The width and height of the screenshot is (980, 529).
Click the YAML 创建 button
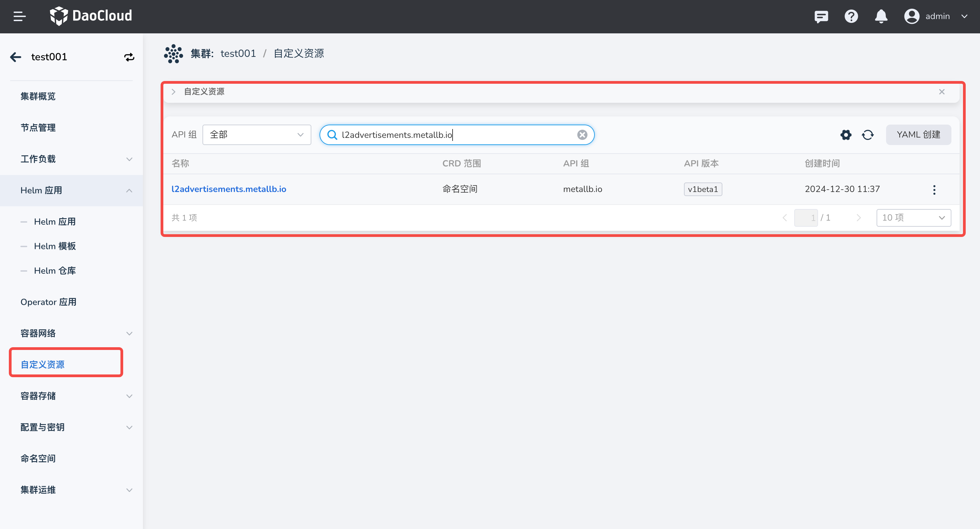tap(918, 135)
